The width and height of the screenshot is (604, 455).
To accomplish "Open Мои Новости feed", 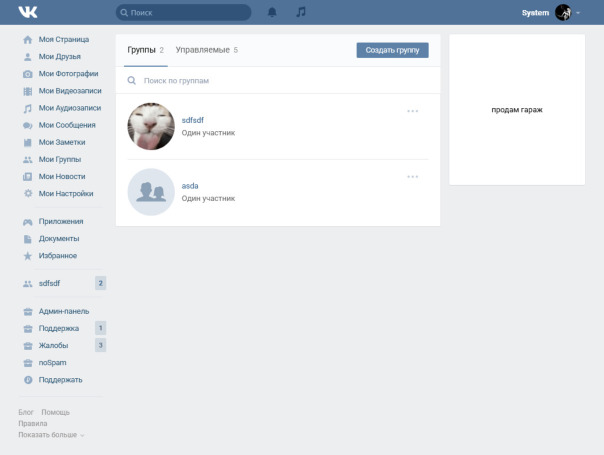I will (62, 176).
